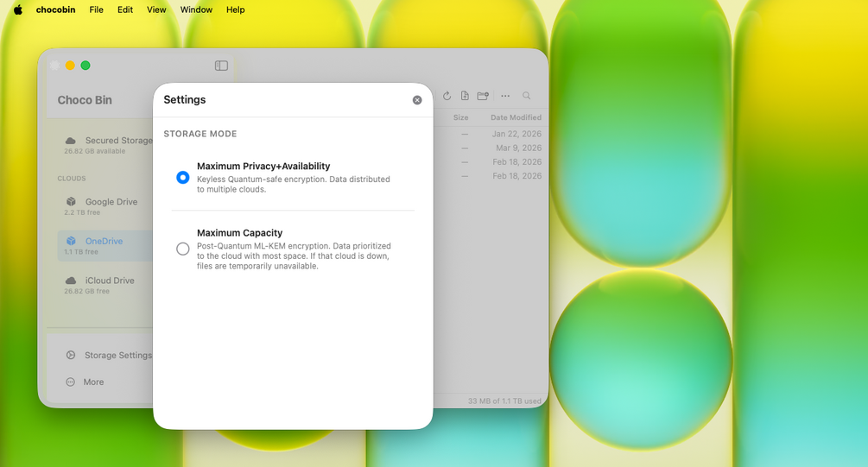Open the Window menu
The height and width of the screenshot is (467, 868).
[x=196, y=9]
